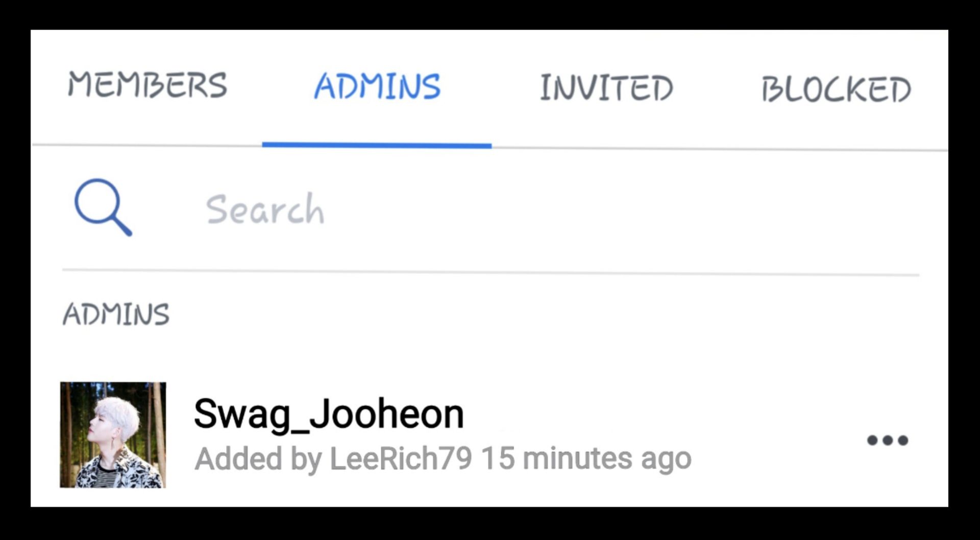Screen dimensions: 980x540
Task: Focus the admin search box placeholder
Action: [x=265, y=209]
